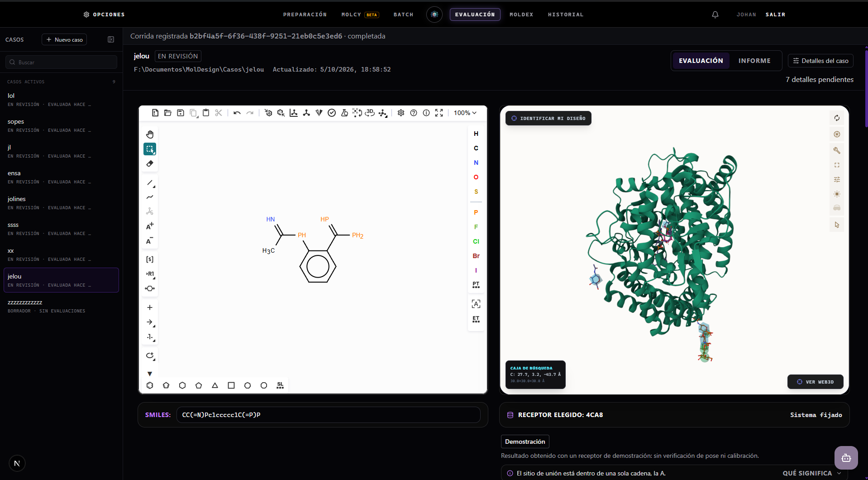This screenshot has width=868, height=480.
Task: Open the 100% zoom dropdown
Action: 465,113
